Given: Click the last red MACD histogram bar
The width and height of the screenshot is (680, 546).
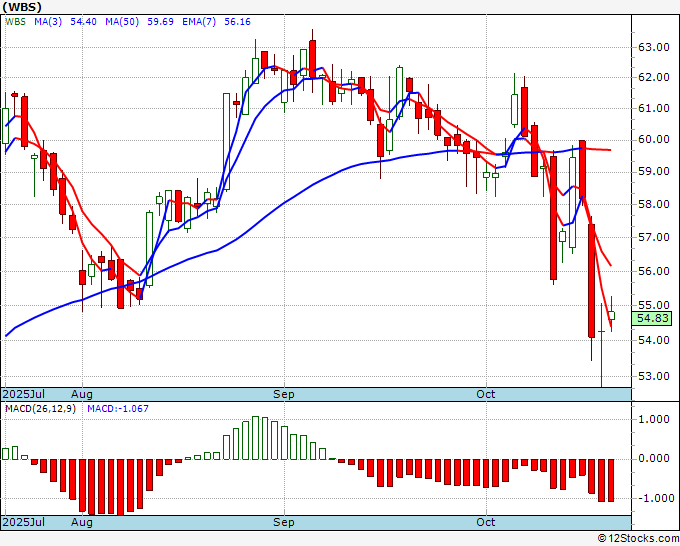Looking at the screenshot, I should (x=611, y=480).
